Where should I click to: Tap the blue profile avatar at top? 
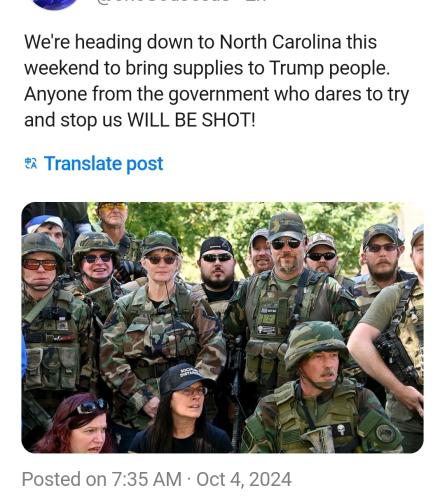tap(54, 5)
